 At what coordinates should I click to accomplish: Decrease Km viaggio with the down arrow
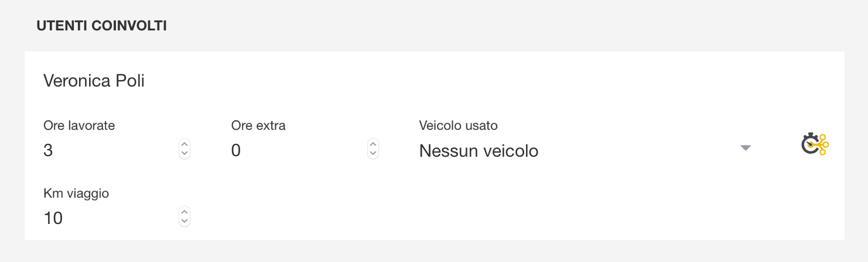tap(184, 221)
